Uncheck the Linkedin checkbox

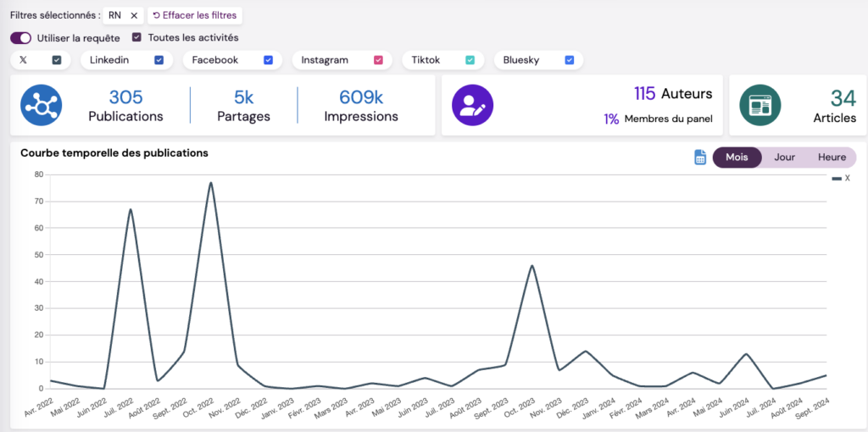pos(159,60)
